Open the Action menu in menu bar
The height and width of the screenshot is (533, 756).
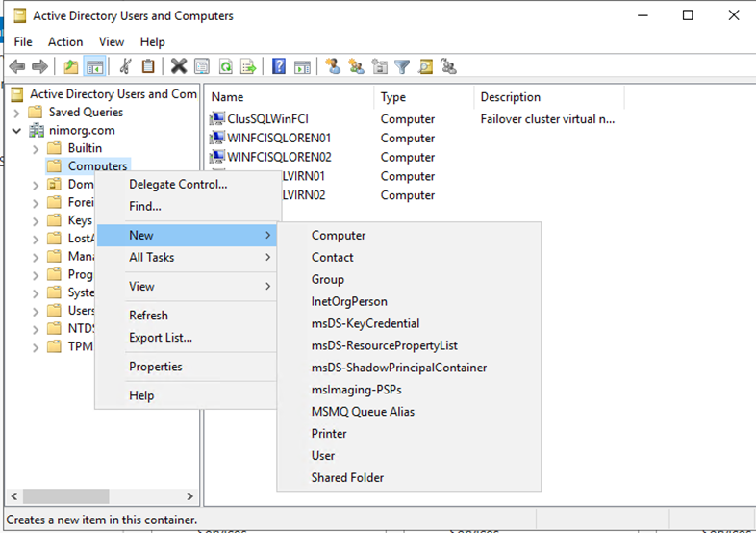pyautogui.click(x=65, y=42)
